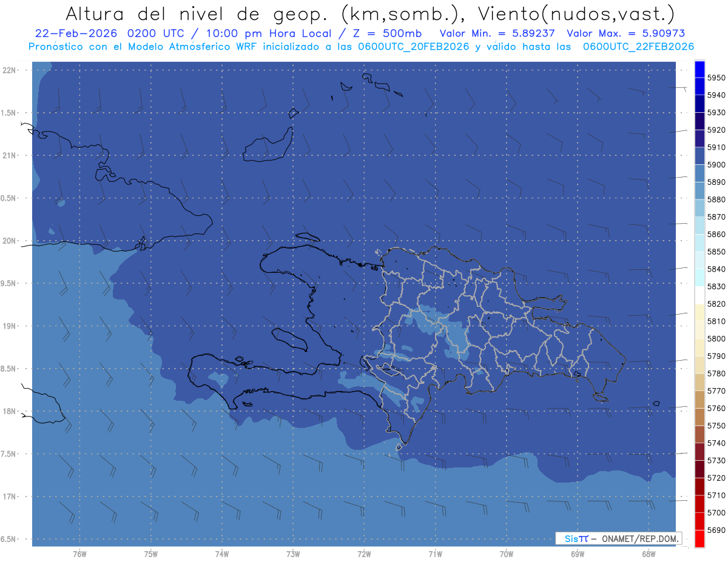Viewport: 728px width, 562px height.
Task: Click the 22N latitude axis label
Action: (x=10, y=70)
